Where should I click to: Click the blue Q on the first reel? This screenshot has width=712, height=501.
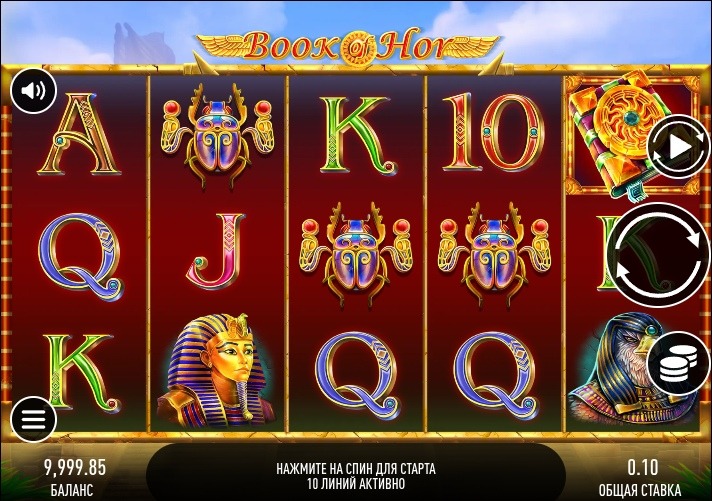[81, 256]
